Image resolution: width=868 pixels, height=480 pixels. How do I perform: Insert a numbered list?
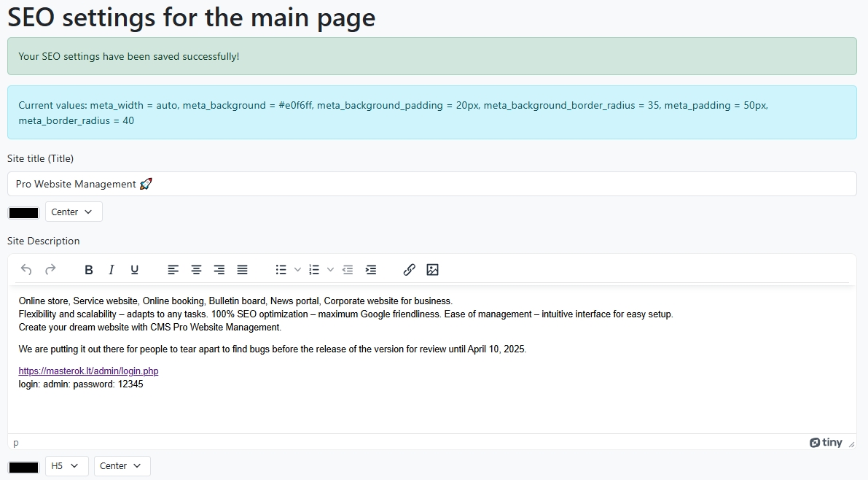pos(314,270)
